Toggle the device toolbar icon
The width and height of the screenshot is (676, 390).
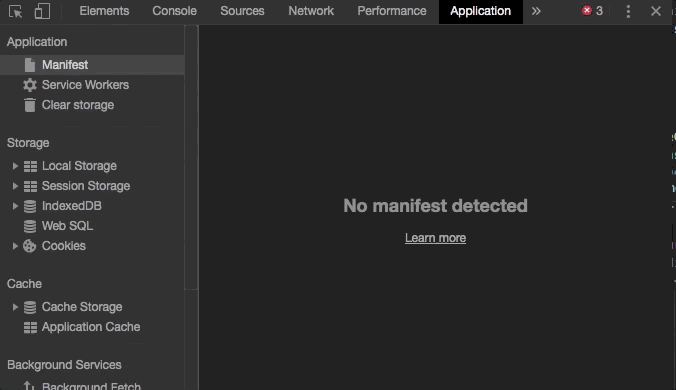coord(42,11)
